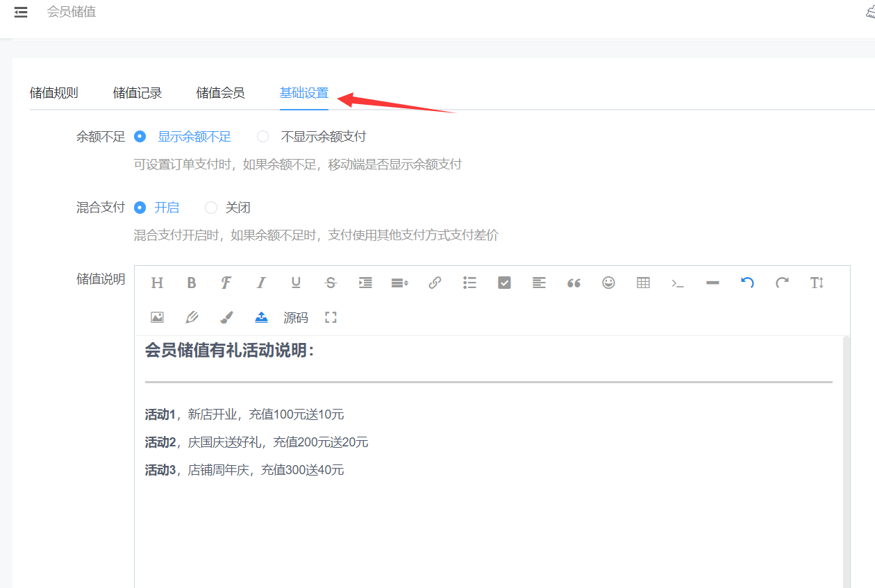The width and height of the screenshot is (875, 588).
Task: Open the line height dropdown
Action: (x=400, y=283)
